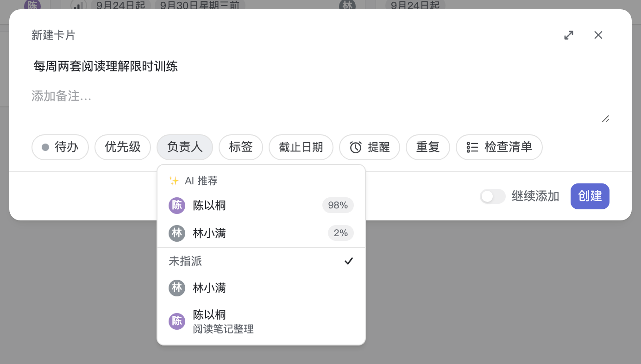Click the gray status dot in 待办
This screenshot has height=364, width=641.
click(x=45, y=147)
